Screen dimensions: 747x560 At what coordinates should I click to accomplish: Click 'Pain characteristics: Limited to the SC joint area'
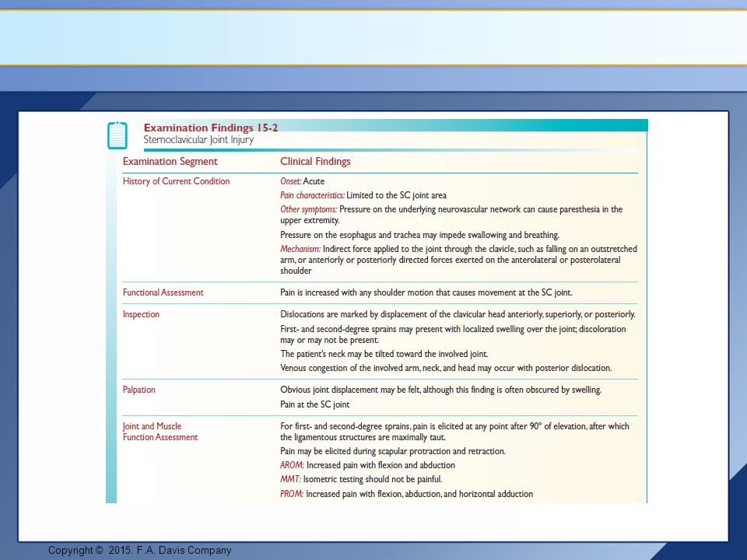pyautogui.click(x=363, y=195)
